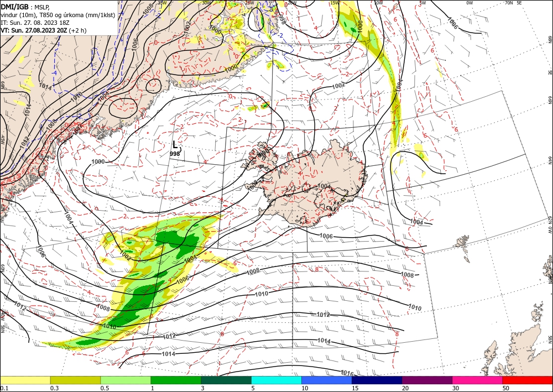Click the legend scale value "0.1"
553x392 pixels.
point(4,388)
